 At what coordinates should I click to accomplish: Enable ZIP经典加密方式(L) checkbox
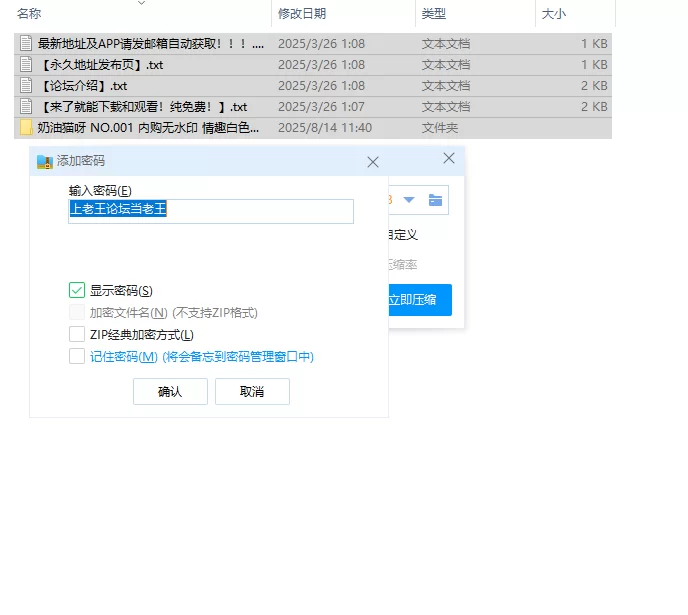coord(77,334)
